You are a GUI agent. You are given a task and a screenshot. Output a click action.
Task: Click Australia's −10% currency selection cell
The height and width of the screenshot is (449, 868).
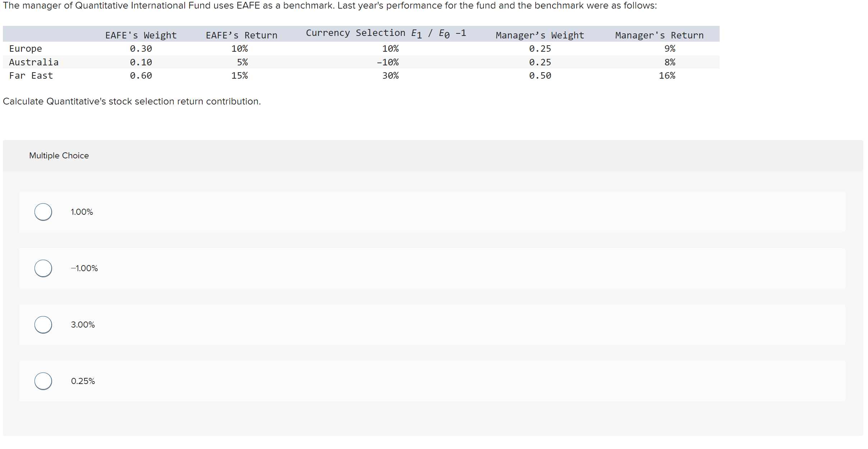pos(388,62)
